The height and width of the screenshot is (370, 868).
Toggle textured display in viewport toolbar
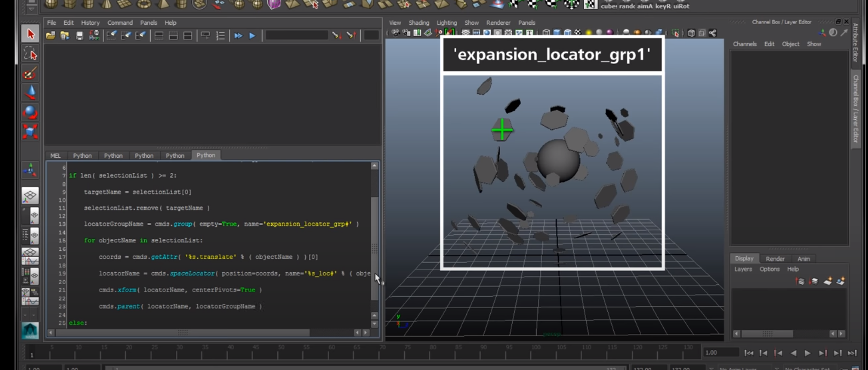tap(578, 33)
